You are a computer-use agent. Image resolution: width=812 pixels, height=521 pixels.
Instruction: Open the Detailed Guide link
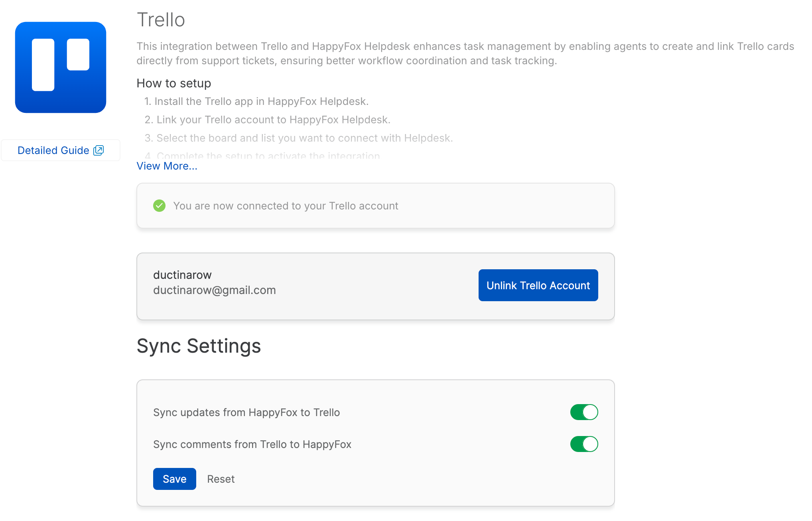tap(61, 150)
